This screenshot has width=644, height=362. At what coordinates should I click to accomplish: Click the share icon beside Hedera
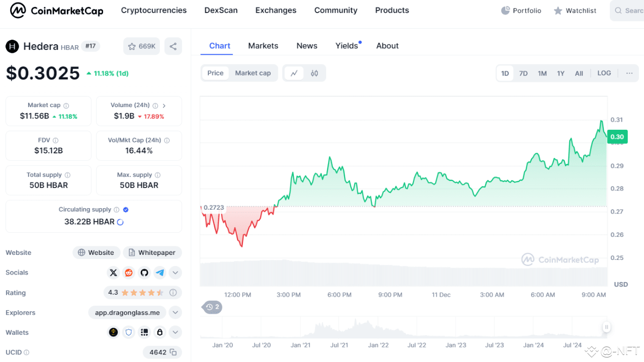173,46
